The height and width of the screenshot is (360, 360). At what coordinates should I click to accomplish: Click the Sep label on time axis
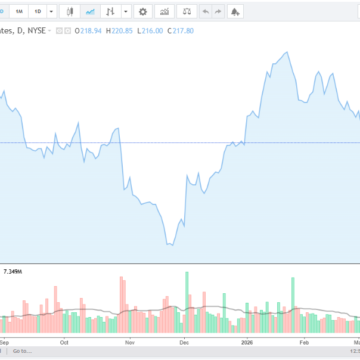4,342
